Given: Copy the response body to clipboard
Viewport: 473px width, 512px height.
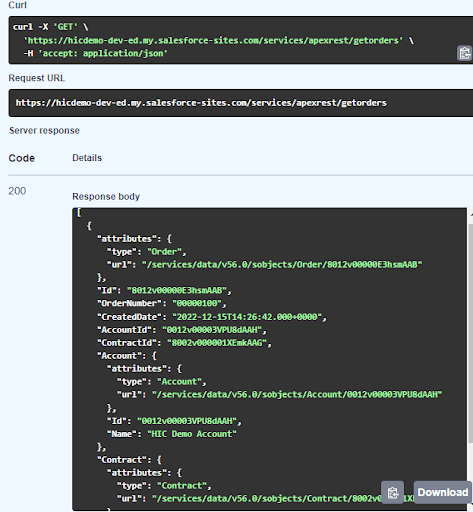Looking at the screenshot, I should point(393,492).
